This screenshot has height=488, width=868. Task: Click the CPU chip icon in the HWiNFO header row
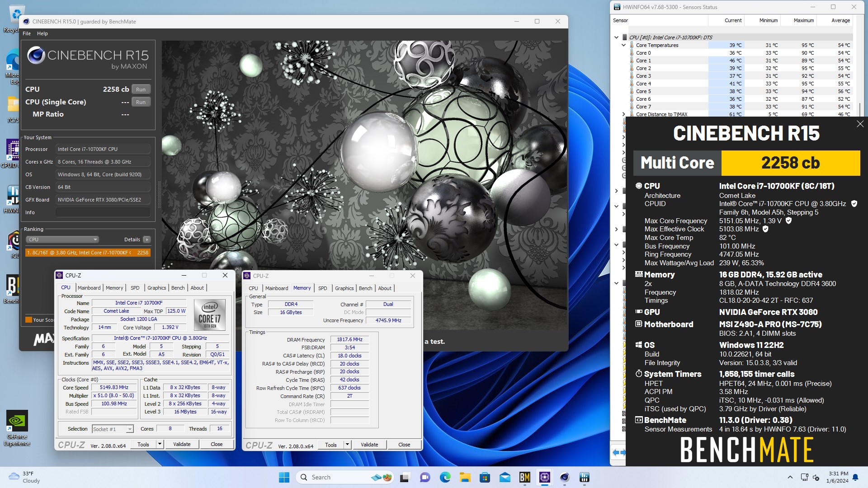click(625, 38)
